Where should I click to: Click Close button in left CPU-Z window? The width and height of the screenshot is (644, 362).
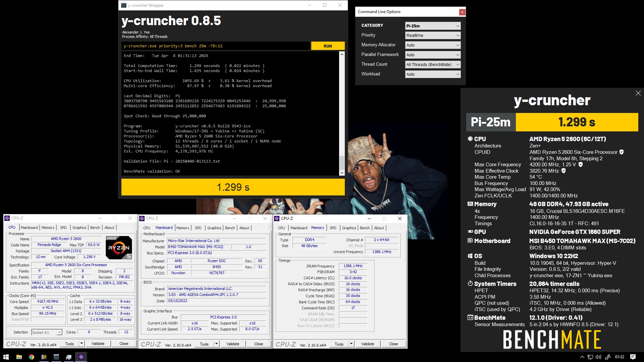click(x=124, y=344)
